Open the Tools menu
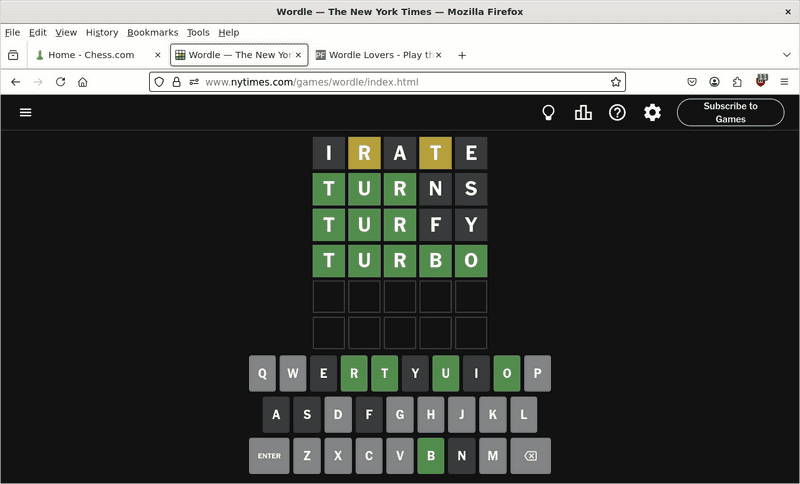 click(198, 32)
